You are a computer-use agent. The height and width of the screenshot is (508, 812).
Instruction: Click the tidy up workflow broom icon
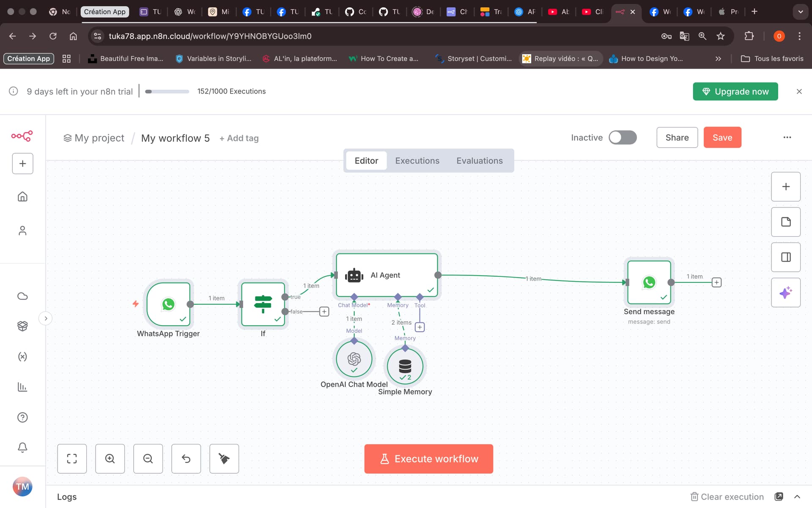click(224, 458)
